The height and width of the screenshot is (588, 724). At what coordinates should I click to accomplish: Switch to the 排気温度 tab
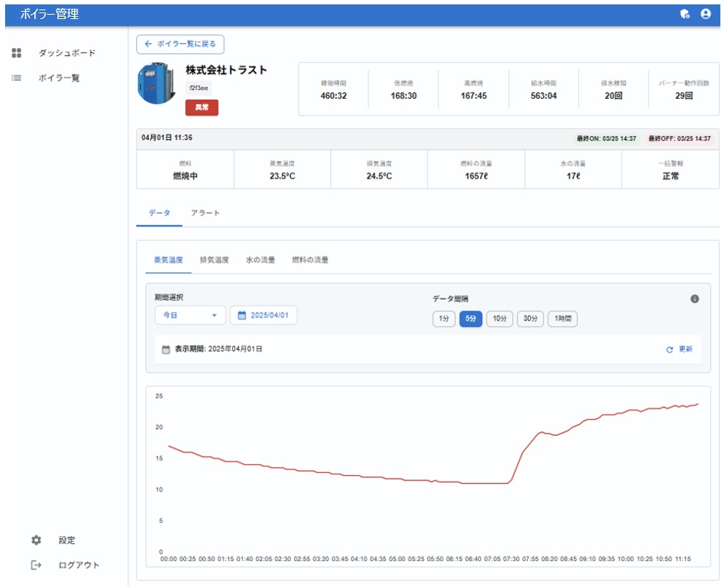pos(214,260)
